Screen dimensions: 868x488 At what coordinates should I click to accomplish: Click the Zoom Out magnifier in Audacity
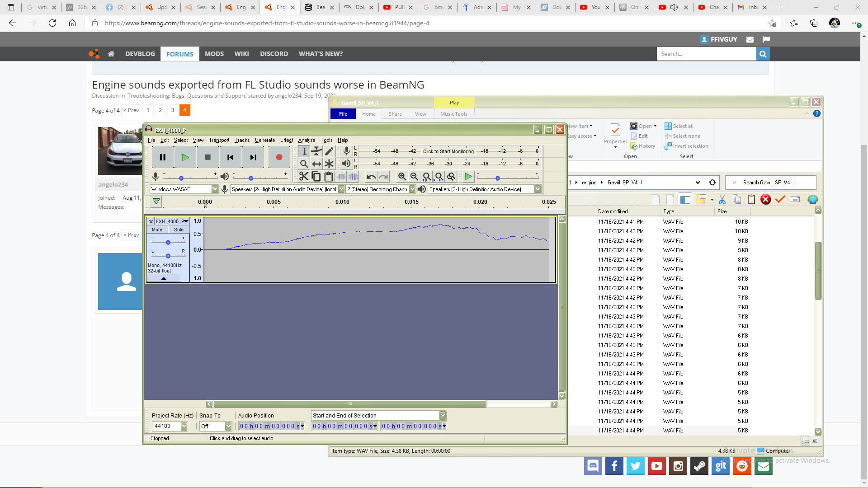[x=414, y=177]
